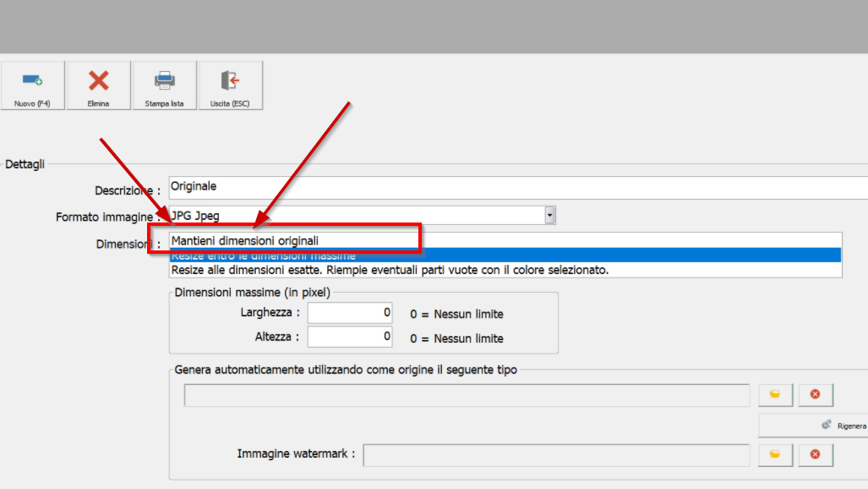
Task: Browse folder icon for origin type
Action: [775, 394]
